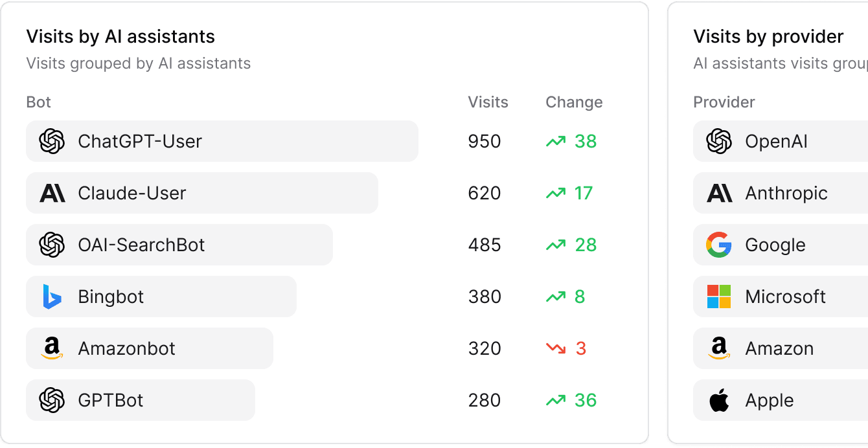Click the Change column header

coord(574,102)
